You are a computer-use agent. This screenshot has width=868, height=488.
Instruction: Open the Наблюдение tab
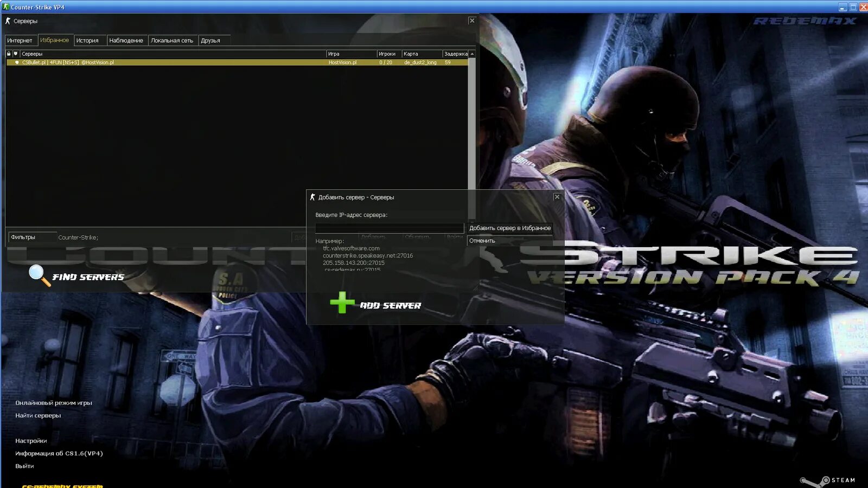(126, 41)
